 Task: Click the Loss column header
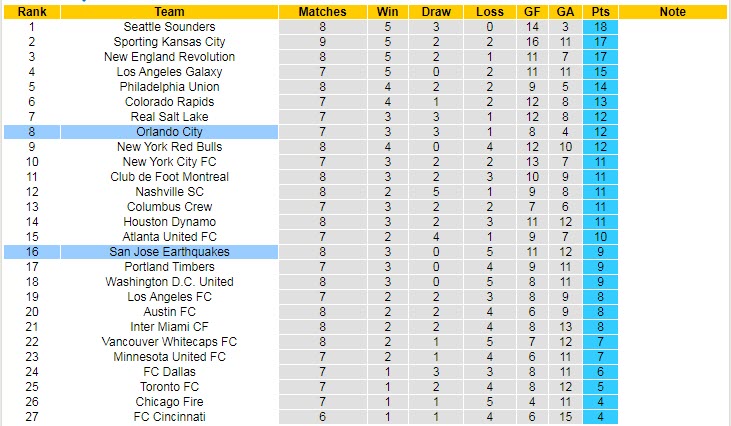(490, 12)
